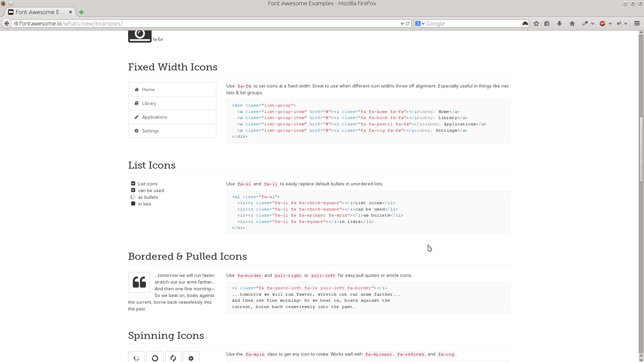Image resolution: width=644 pixels, height=362 pixels.
Task: Click the spinning refresh icon box
Action: [x=173, y=357]
